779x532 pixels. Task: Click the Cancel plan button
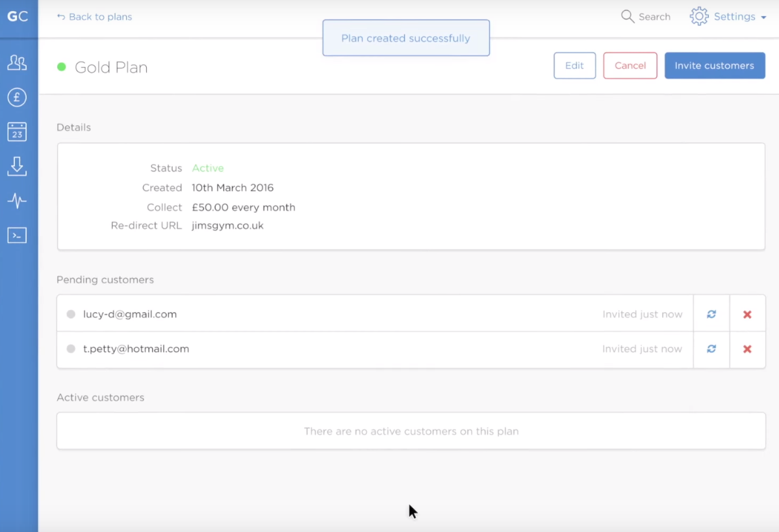coord(630,66)
